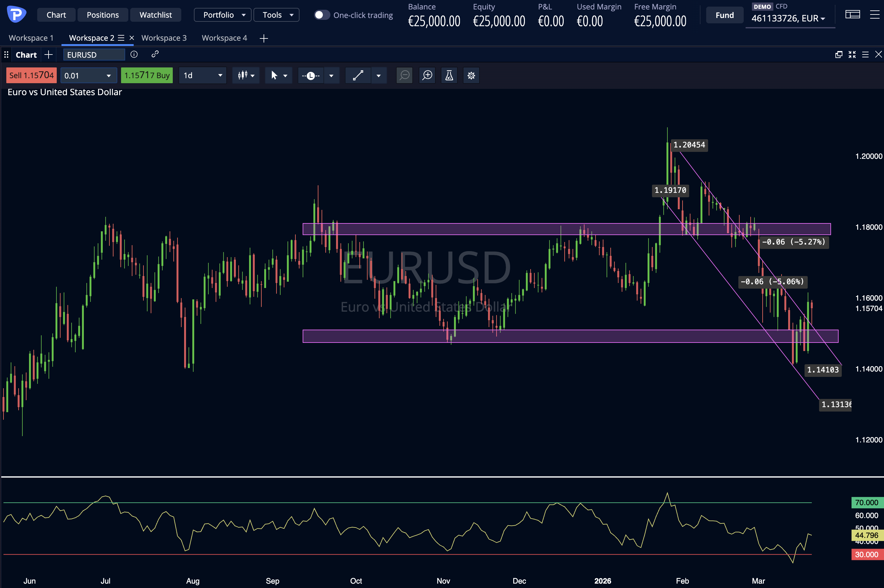The width and height of the screenshot is (884, 588).
Task: Zoom in on the chart with magnifier plus
Action: click(x=427, y=75)
